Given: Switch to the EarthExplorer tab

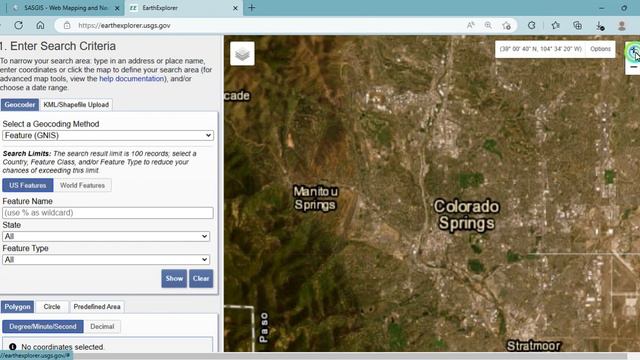Looking at the screenshot, I should pos(184,8).
